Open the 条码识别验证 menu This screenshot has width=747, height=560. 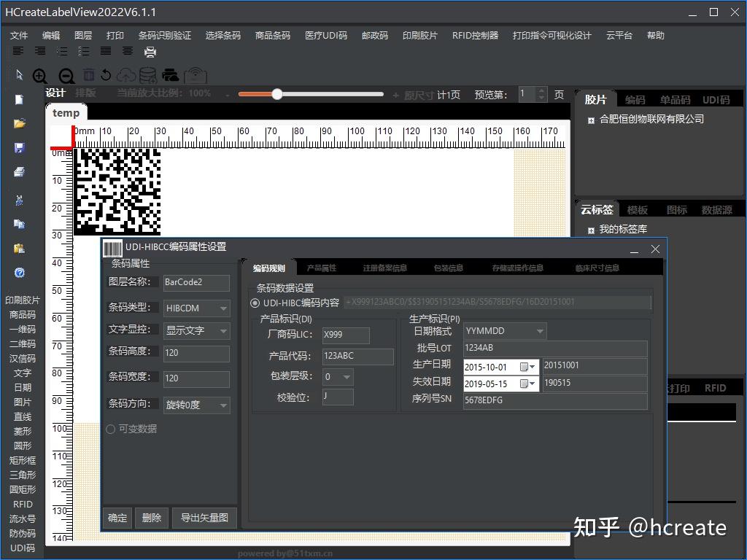tap(165, 35)
